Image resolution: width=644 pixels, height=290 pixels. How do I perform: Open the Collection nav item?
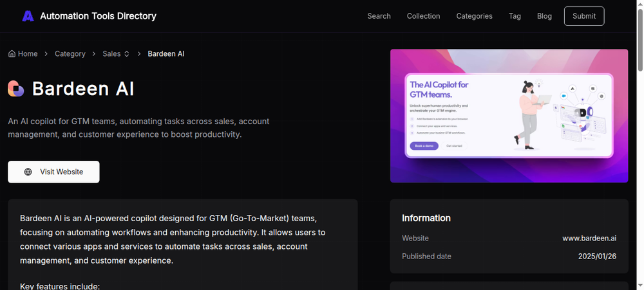(x=424, y=16)
